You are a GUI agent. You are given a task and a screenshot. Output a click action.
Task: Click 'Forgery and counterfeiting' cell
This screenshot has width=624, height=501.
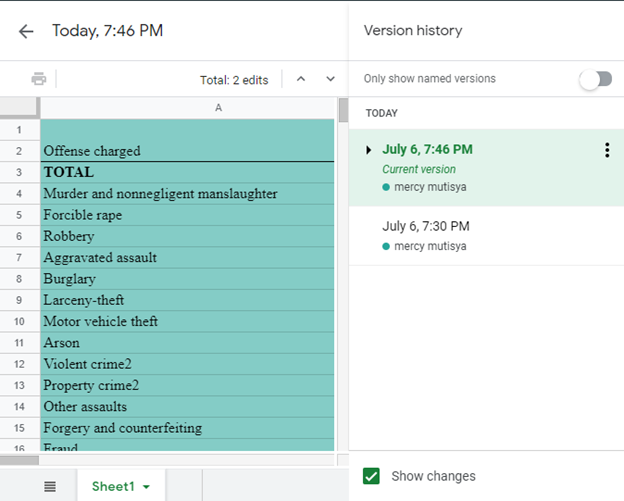(187, 428)
